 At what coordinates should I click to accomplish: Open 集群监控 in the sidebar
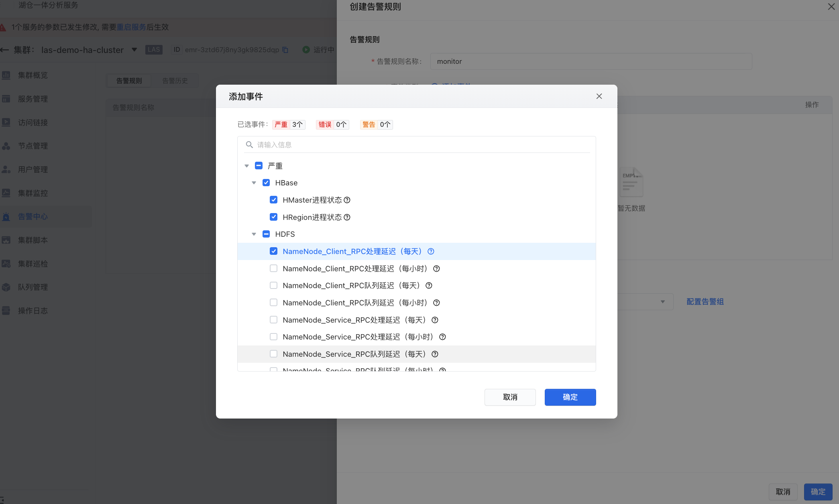tap(33, 193)
